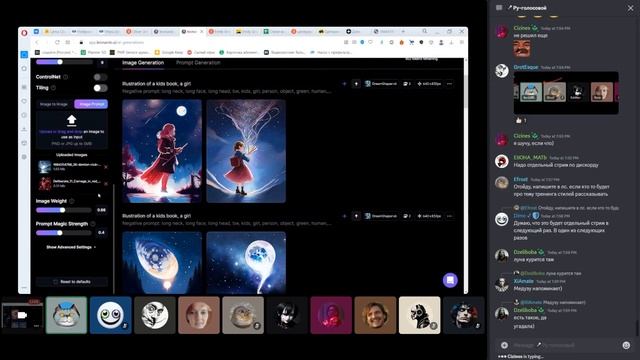Click the slider above the ControlNet setting
The height and width of the screenshot is (360, 640).
point(64,62)
